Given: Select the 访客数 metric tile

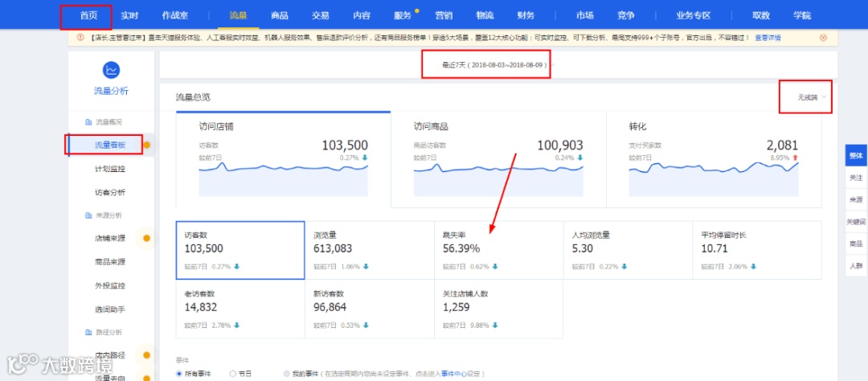Looking at the screenshot, I should coord(240,250).
